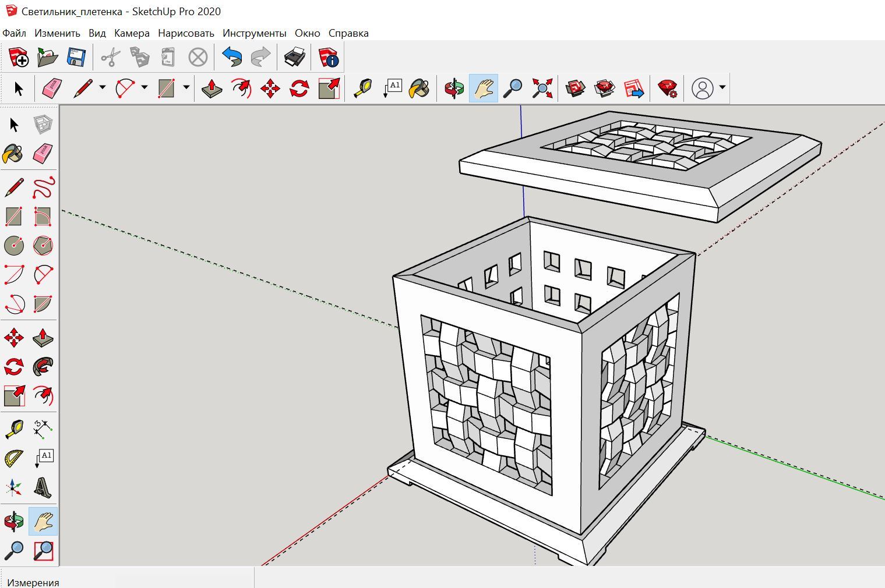
Task: Click the Open file folder icon
Action: (x=47, y=57)
